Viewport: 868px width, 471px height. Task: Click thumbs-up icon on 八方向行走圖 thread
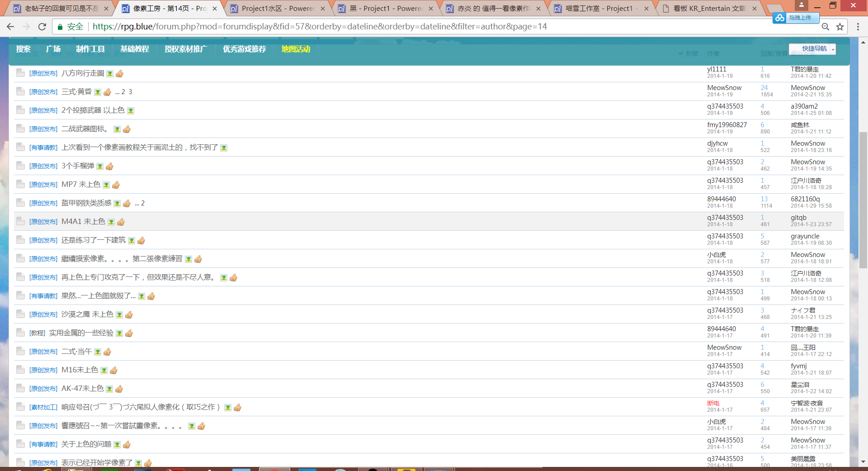coord(119,73)
